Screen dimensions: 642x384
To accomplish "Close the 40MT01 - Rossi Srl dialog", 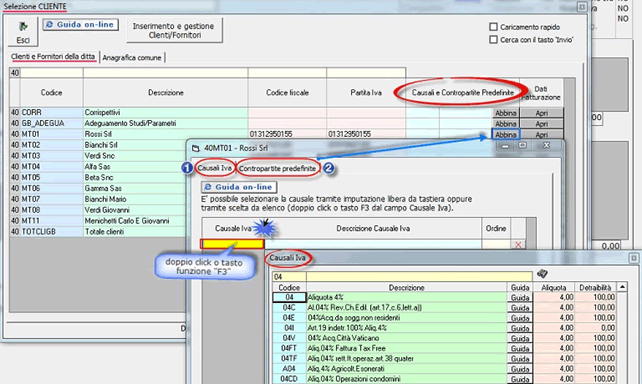I will 546,145.
